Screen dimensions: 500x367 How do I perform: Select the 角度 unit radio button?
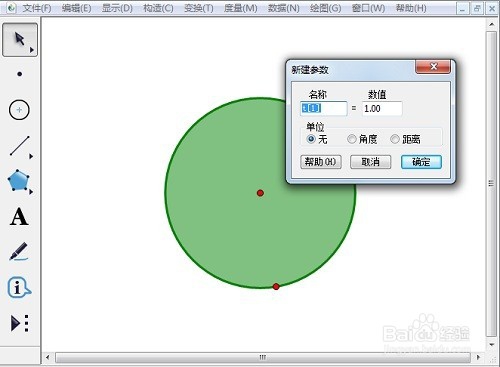point(352,139)
